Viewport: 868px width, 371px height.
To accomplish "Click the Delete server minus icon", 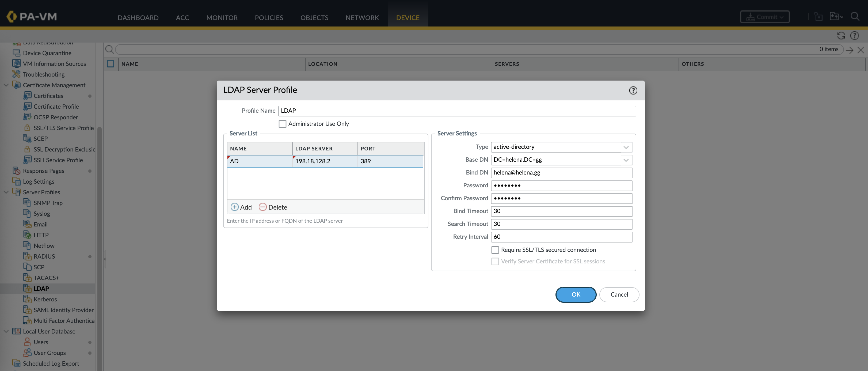I will 262,207.
